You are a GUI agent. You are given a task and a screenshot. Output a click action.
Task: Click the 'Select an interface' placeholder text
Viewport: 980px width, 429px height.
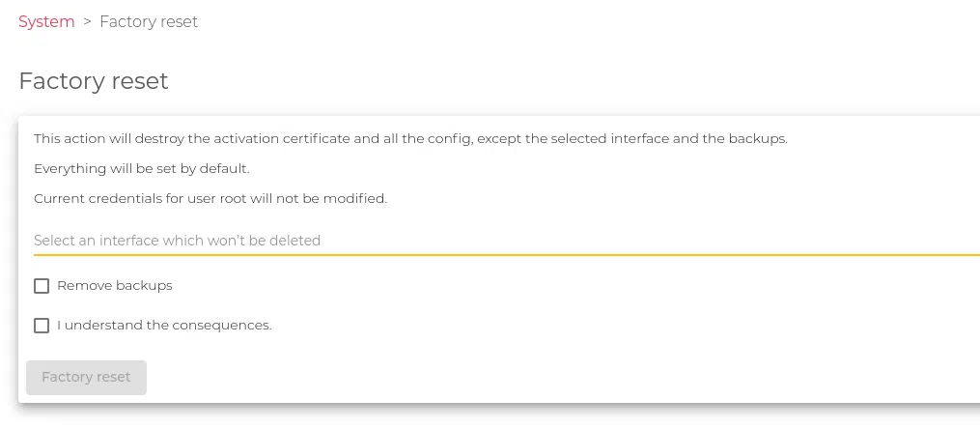177,240
